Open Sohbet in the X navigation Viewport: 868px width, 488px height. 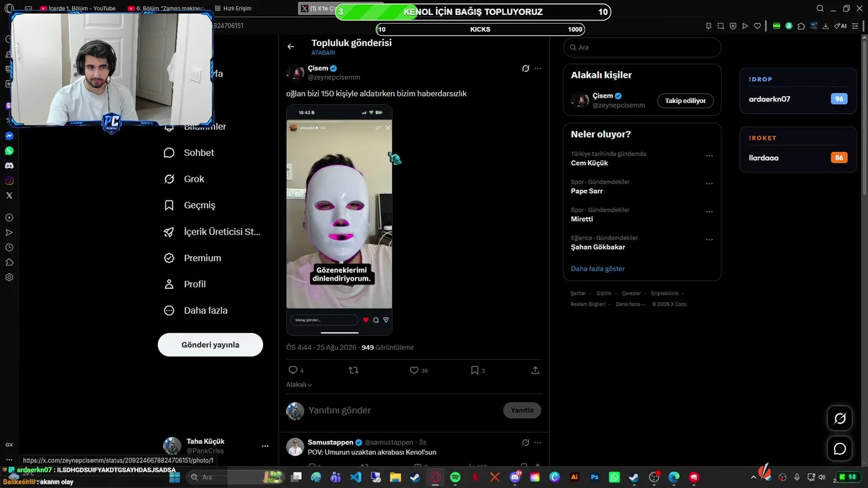[x=189, y=152]
